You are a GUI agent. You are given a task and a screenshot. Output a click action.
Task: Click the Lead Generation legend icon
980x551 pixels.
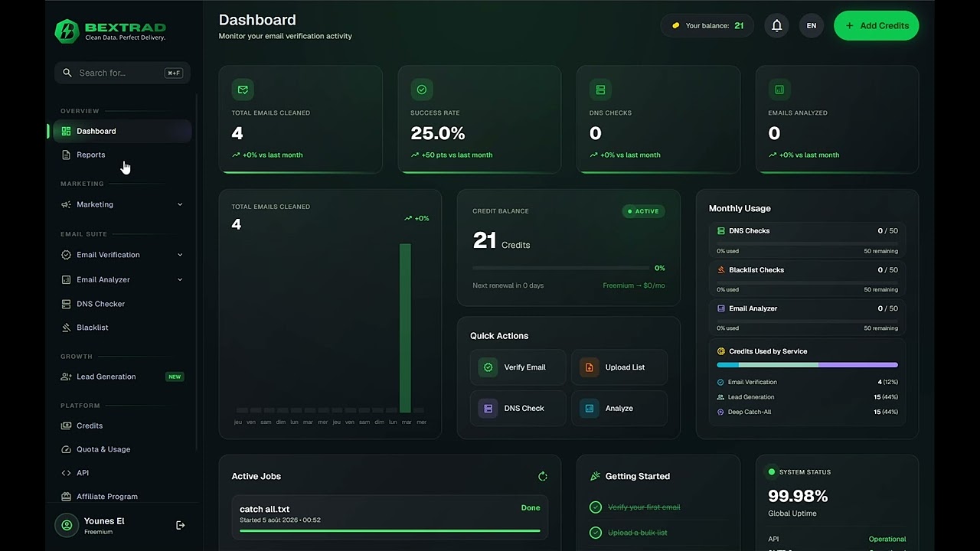[720, 397]
